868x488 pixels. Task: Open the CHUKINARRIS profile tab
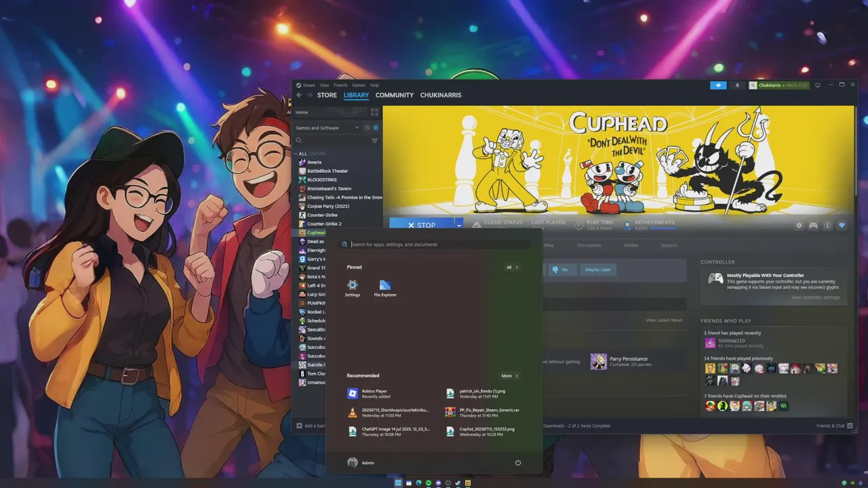441,95
